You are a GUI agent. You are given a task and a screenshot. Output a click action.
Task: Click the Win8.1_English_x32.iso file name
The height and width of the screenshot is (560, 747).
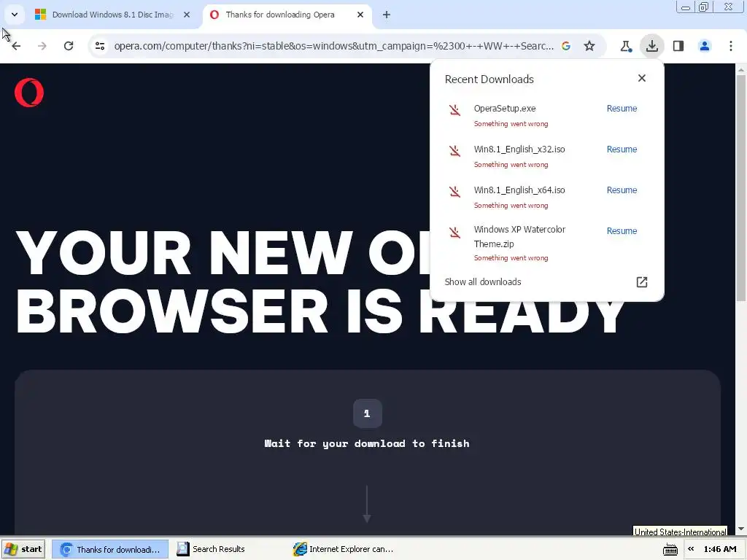tap(519, 149)
